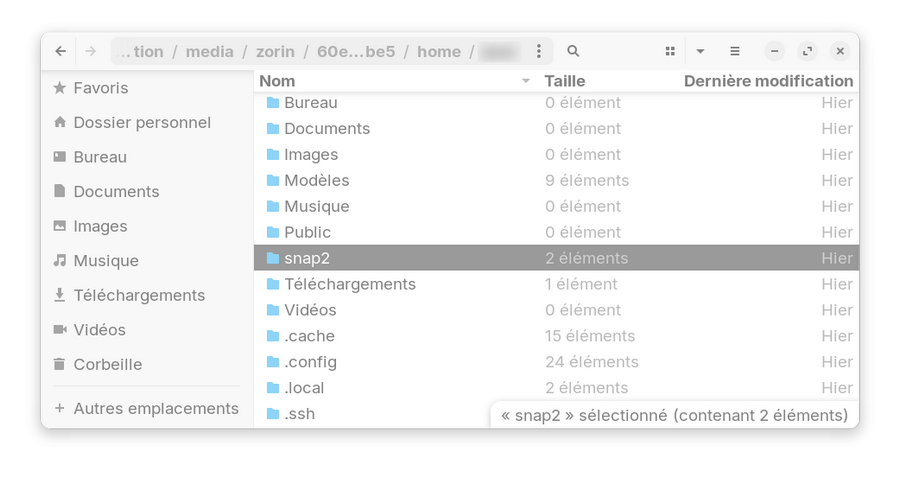Screen dimensions: 900x478
Task: Expand the view options dropdown arrow
Action: 701,51
